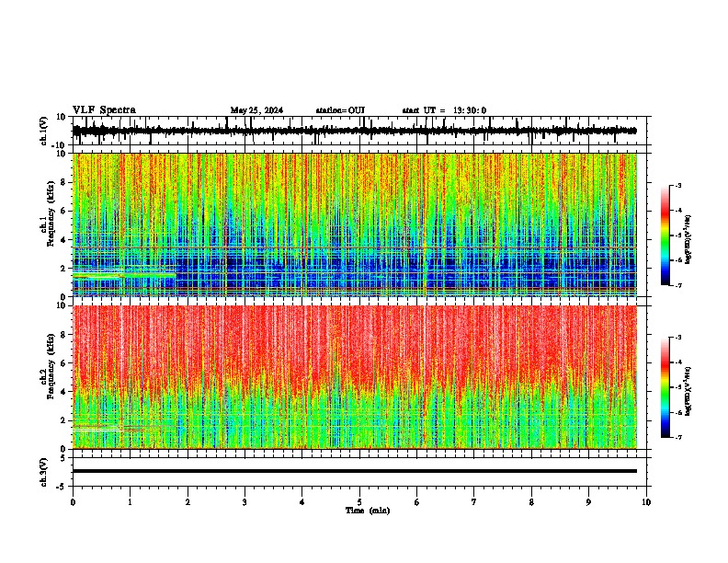This screenshot has height=563, width=728.
Task: Click the "Time (min)" axis label
Action: [x=368, y=511]
